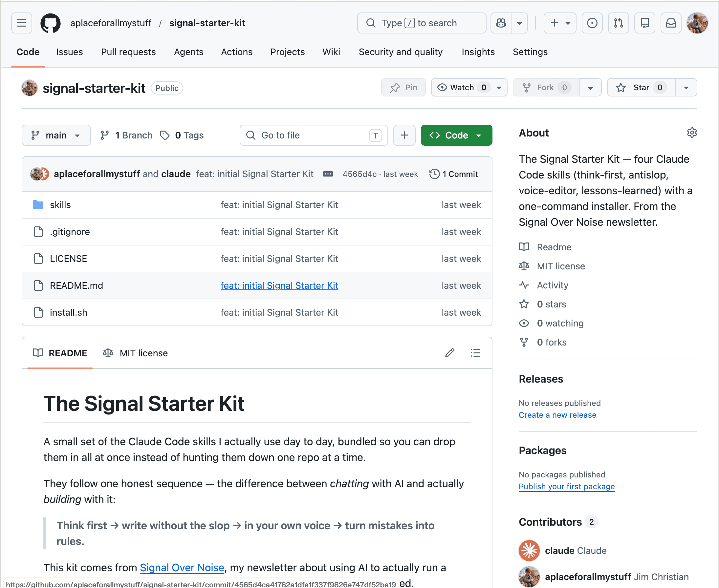View the 1 Commit history
The image size is (719, 588).
point(453,174)
